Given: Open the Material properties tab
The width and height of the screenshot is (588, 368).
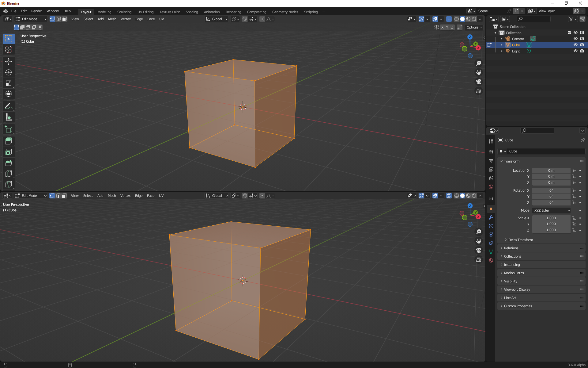Looking at the screenshot, I should tap(491, 260).
